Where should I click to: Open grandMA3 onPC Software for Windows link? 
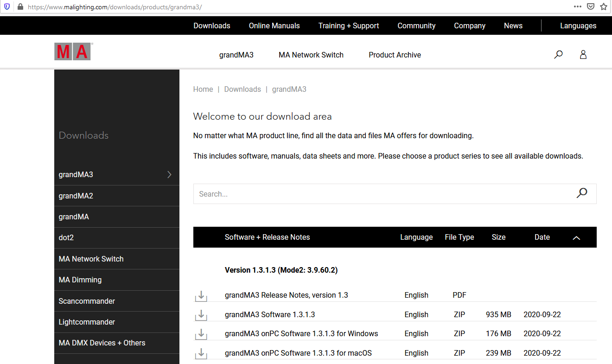tap(301, 333)
